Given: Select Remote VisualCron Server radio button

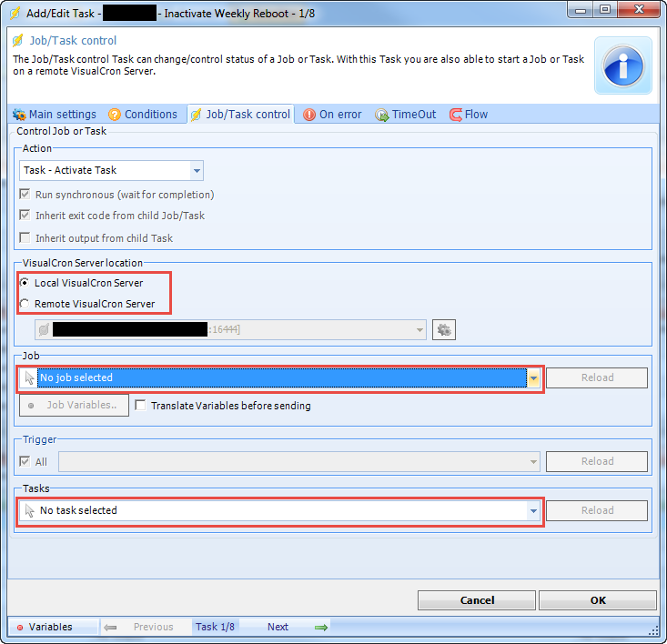Looking at the screenshot, I should click(25, 304).
